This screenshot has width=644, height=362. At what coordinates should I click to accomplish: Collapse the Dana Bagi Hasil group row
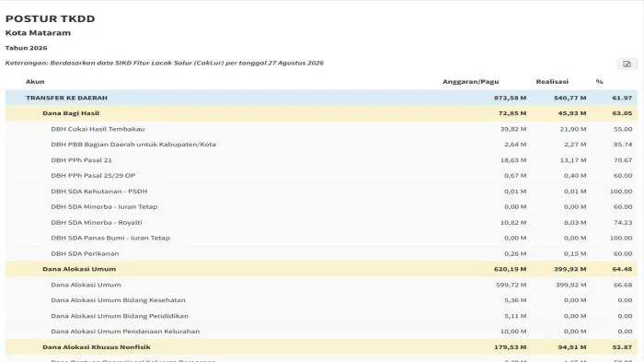[x=321, y=113]
